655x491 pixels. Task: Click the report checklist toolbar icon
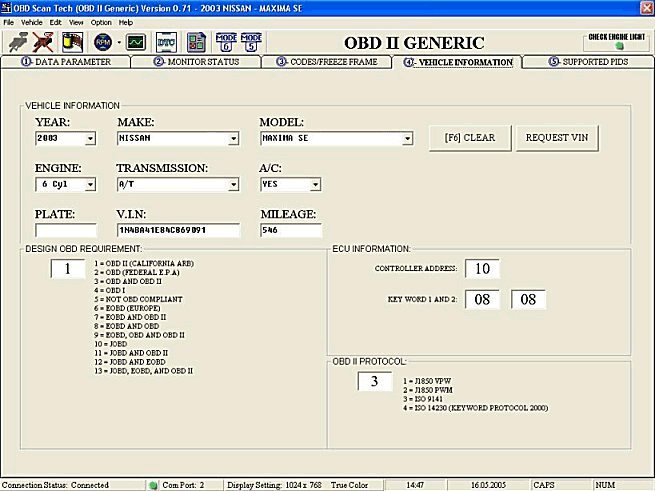[196, 42]
